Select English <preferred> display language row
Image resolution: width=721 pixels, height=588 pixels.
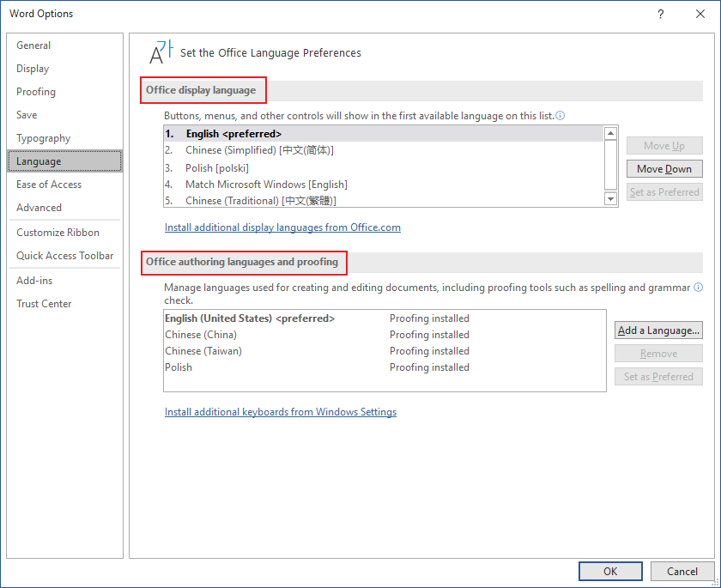[384, 134]
